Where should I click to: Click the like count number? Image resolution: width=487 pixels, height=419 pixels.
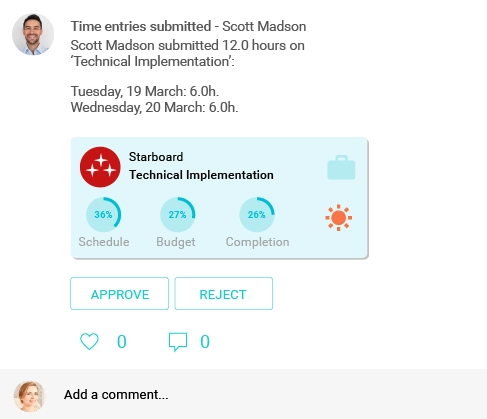click(122, 342)
